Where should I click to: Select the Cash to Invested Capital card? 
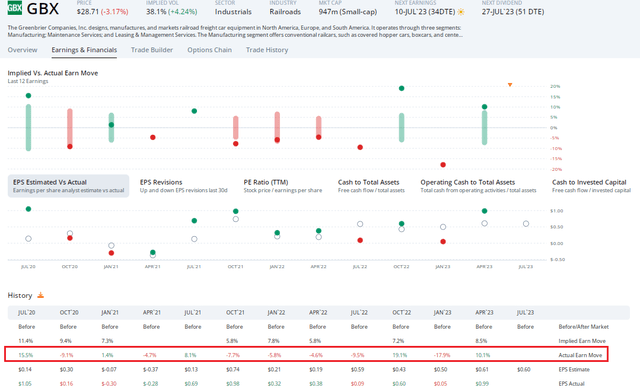click(x=591, y=186)
